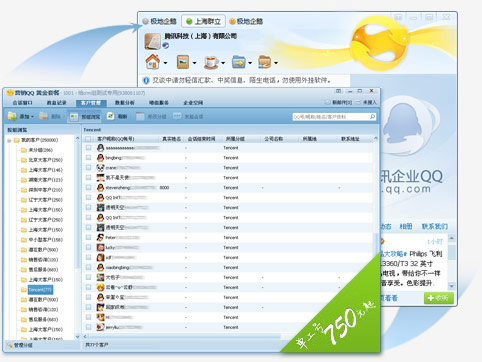Click the 刷新 refresh icon
Viewport: 482px width, 362px height.
[110, 116]
